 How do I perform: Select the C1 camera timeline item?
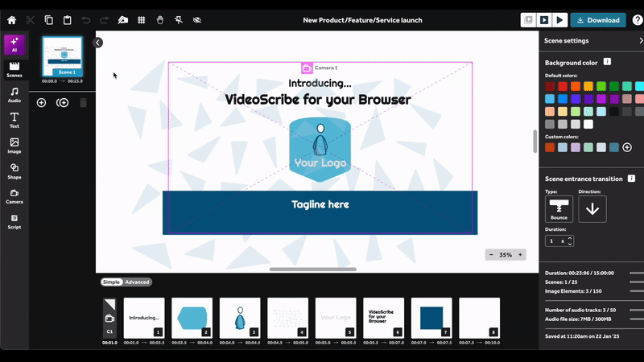[109, 318]
